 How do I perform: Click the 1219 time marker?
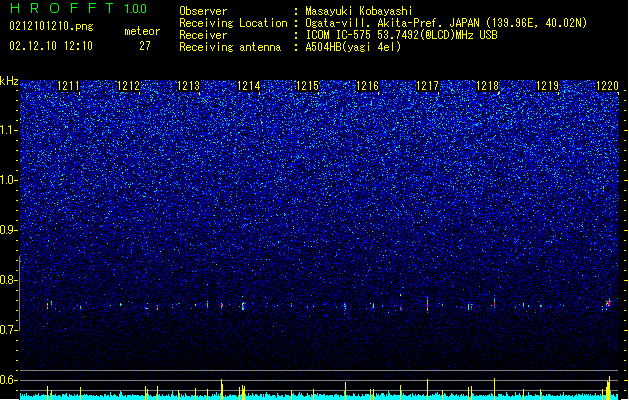[547, 86]
